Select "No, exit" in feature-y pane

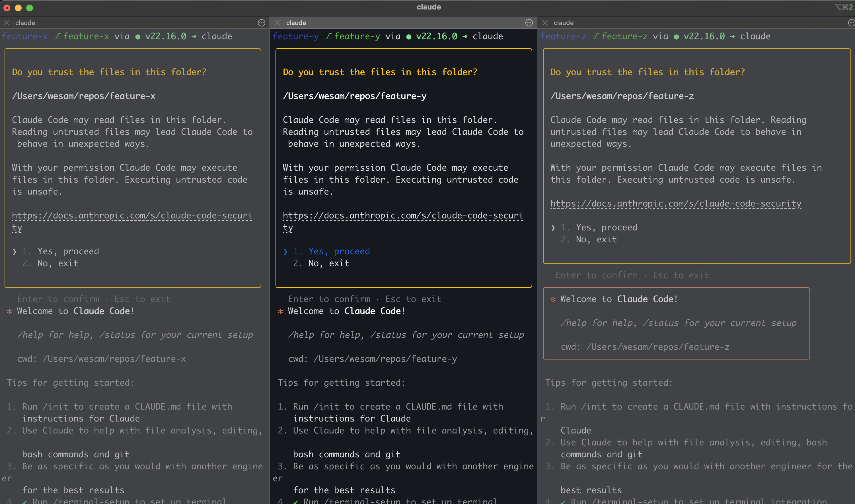(329, 263)
